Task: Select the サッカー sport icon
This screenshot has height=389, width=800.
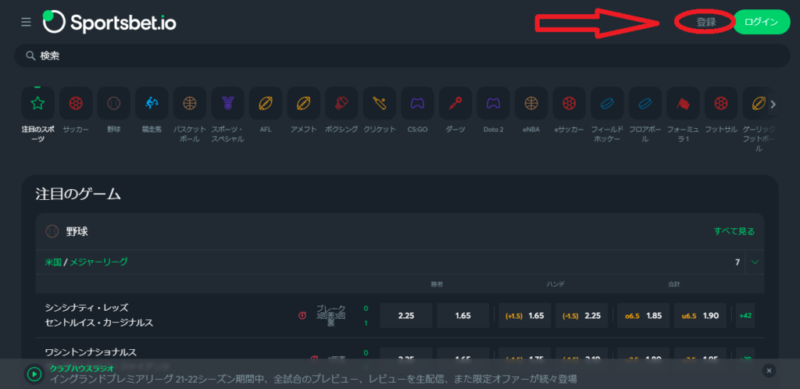Action: [76, 103]
